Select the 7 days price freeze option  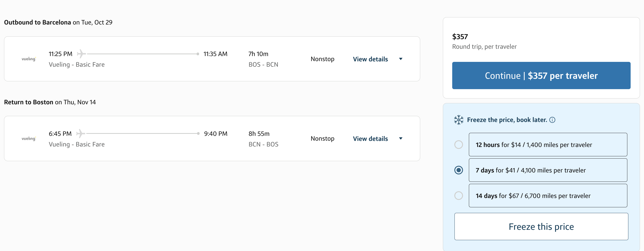click(459, 170)
